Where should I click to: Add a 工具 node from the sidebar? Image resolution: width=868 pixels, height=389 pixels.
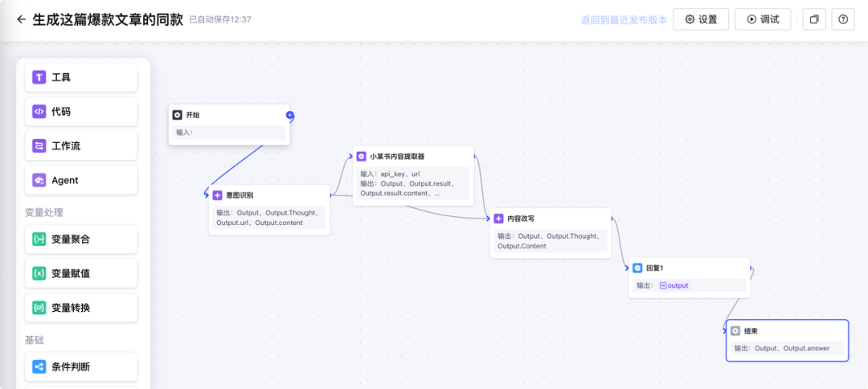80,77
